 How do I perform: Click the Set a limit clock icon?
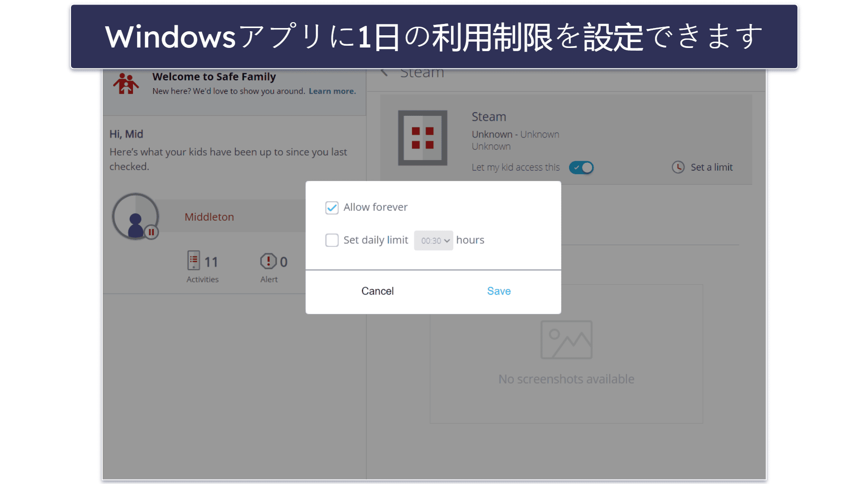click(678, 167)
